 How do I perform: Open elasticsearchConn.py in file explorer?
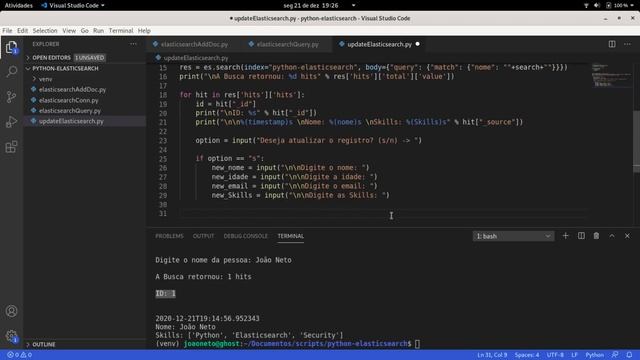[x=69, y=100]
